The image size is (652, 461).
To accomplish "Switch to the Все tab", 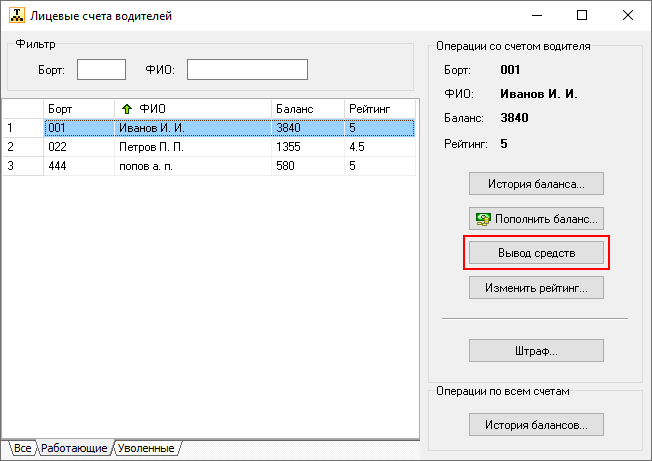I will coord(22,448).
